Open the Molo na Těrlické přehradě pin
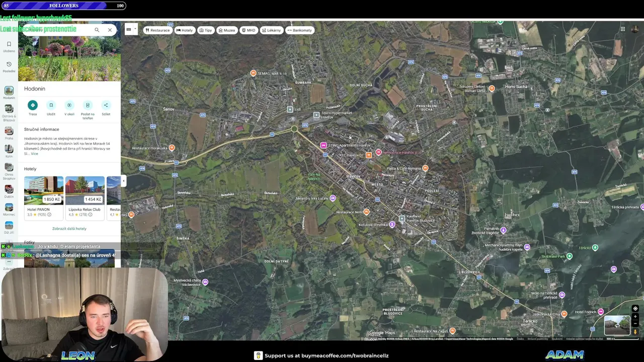Screen dimensions: 644x362 click(x=561, y=295)
